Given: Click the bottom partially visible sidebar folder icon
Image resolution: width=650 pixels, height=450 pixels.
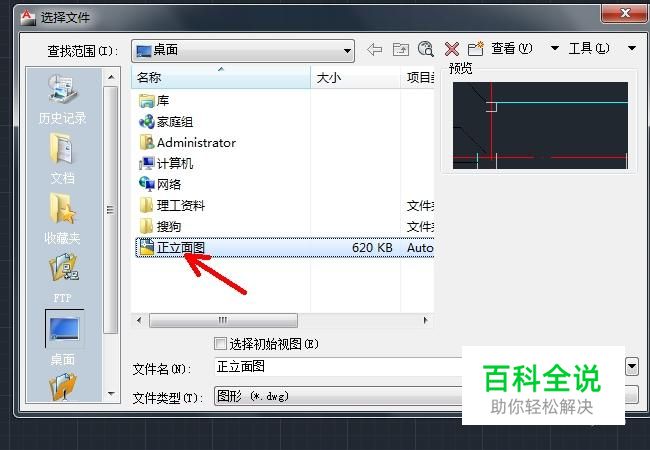Looking at the screenshot, I should point(63,387).
